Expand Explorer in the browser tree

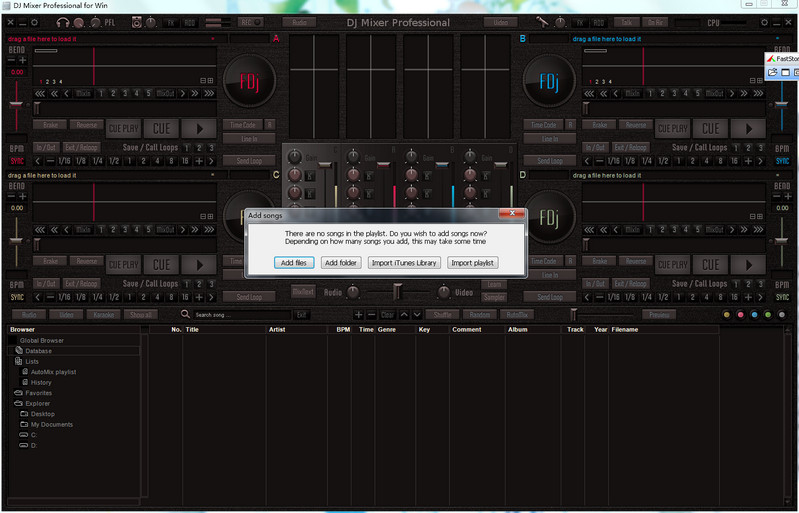point(38,403)
